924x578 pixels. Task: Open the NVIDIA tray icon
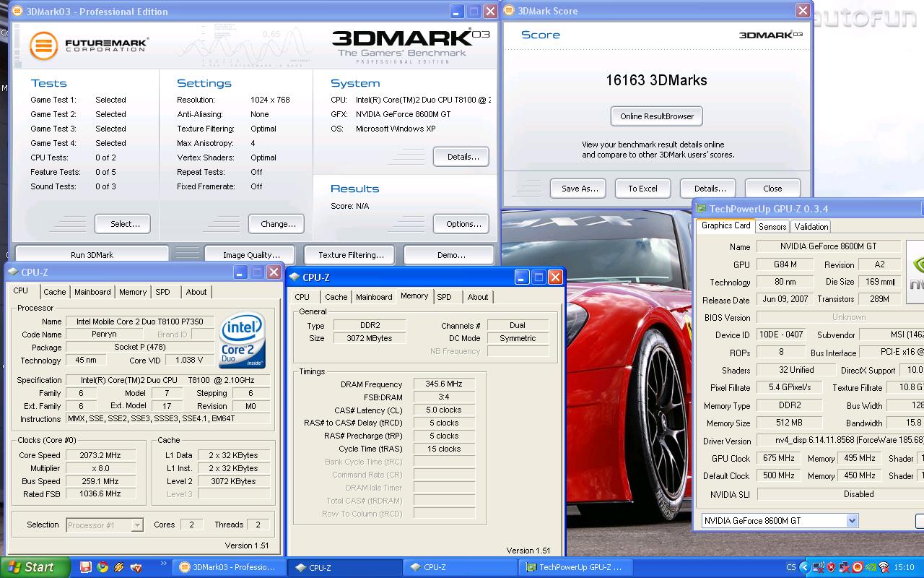click(x=871, y=567)
